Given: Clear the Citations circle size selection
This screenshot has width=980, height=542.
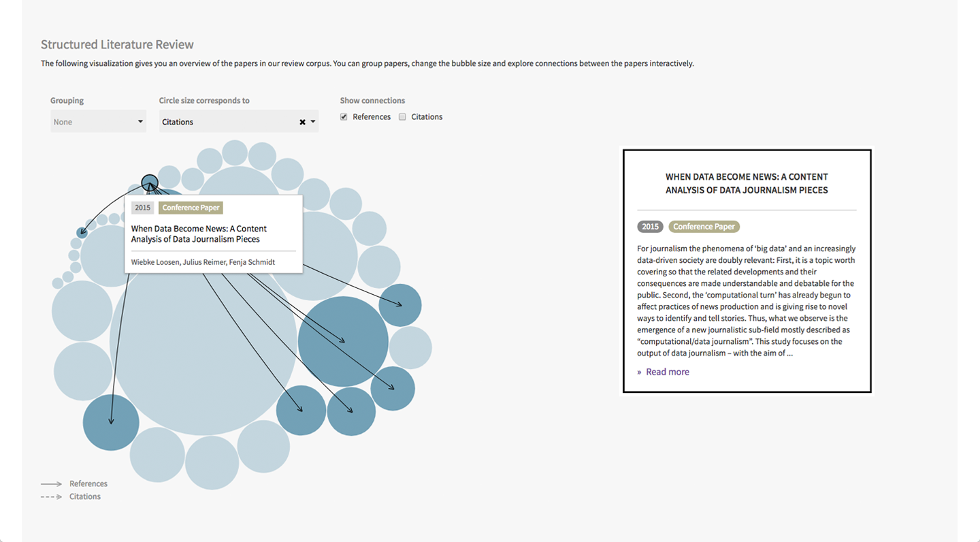Looking at the screenshot, I should tap(302, 123).
